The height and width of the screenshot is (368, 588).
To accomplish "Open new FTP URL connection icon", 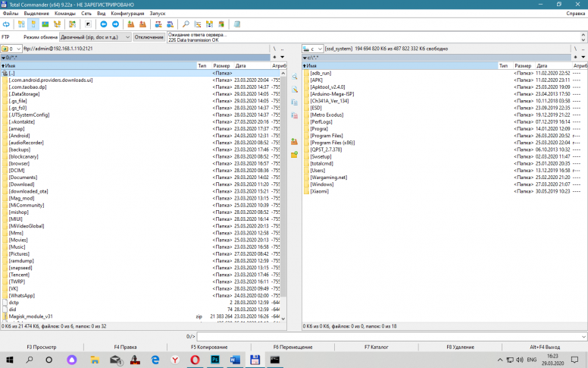I will tap(170, 24).
